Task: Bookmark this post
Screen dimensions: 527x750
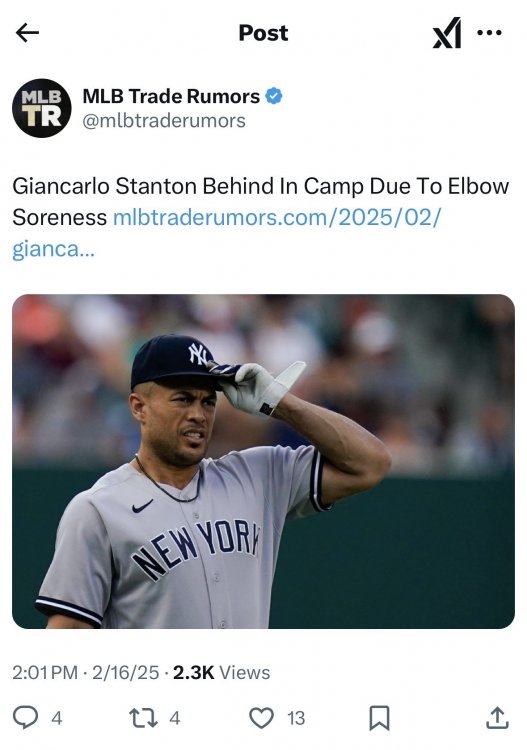Action: (379, 718)
